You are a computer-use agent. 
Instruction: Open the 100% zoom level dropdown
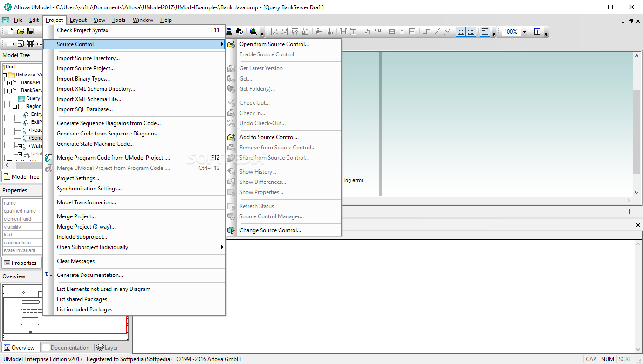tap(524, 32)
